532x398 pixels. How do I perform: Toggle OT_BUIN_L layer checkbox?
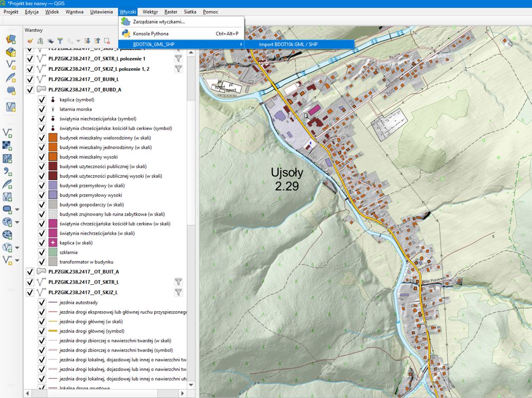pos(30,79)
